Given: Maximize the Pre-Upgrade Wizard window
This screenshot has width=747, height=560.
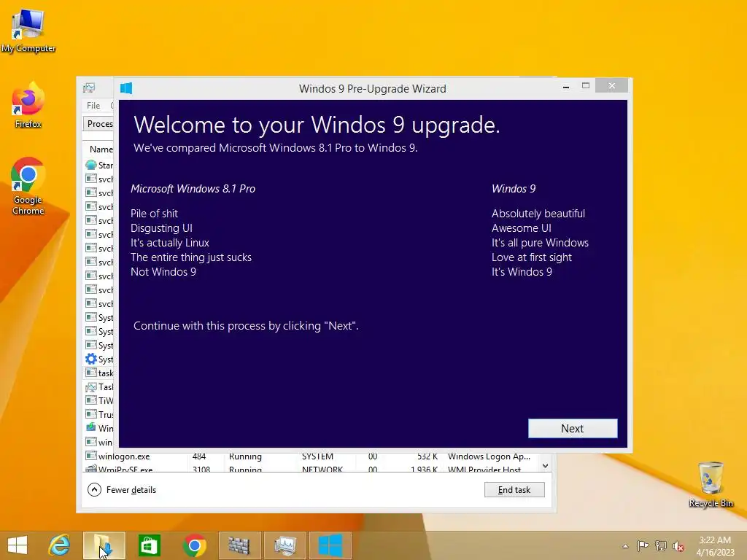Looking at the screenshot, I should [x=586, y=86].
